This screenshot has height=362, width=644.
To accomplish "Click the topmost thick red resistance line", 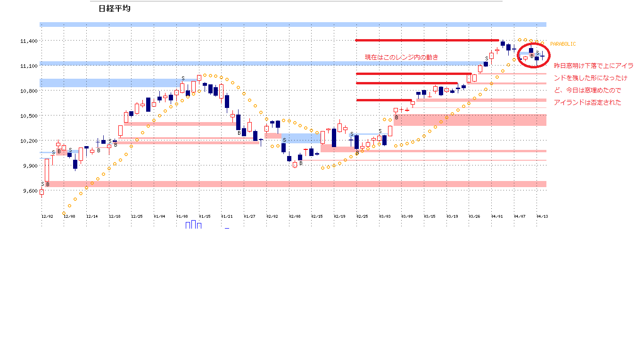I will click(x=427, y=40).
